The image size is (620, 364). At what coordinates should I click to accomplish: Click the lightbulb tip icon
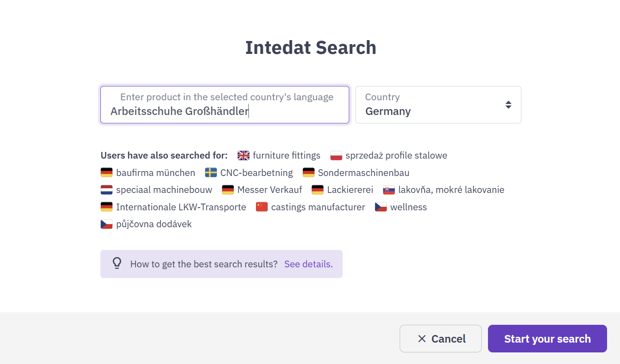(x=117, y=263)
